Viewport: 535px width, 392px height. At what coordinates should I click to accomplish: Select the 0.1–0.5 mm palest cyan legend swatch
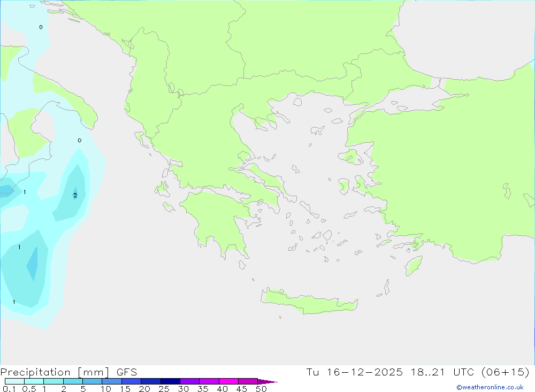[x=14, y=381]
